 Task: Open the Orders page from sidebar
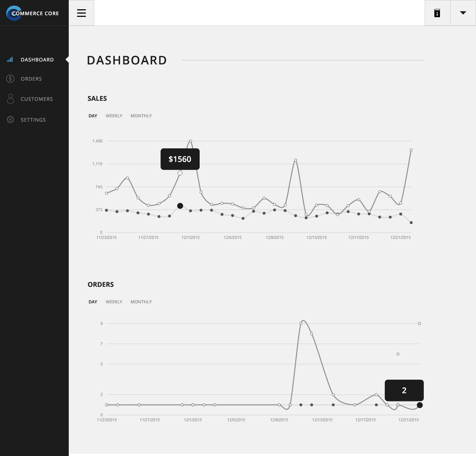(x=31, y=79)
